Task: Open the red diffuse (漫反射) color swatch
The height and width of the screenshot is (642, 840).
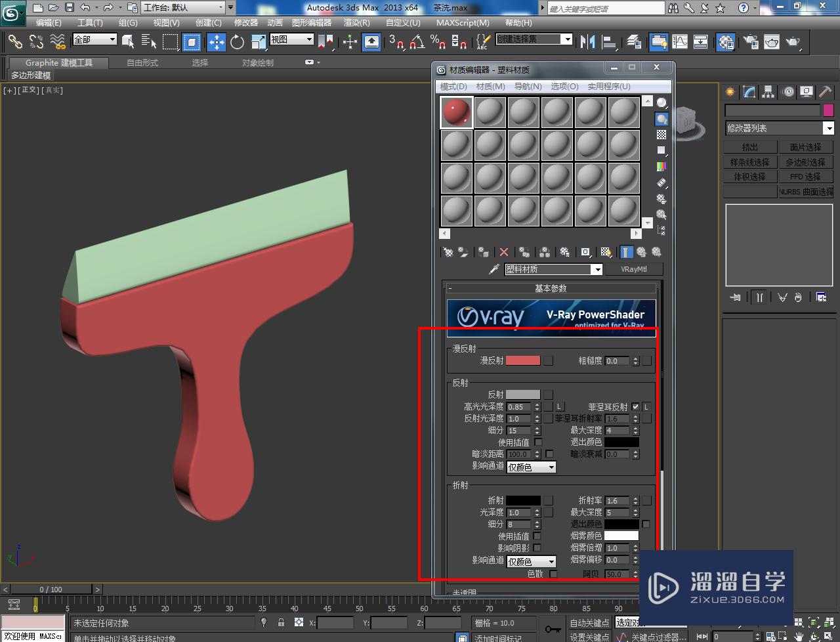Action: [x=523, y=360]
